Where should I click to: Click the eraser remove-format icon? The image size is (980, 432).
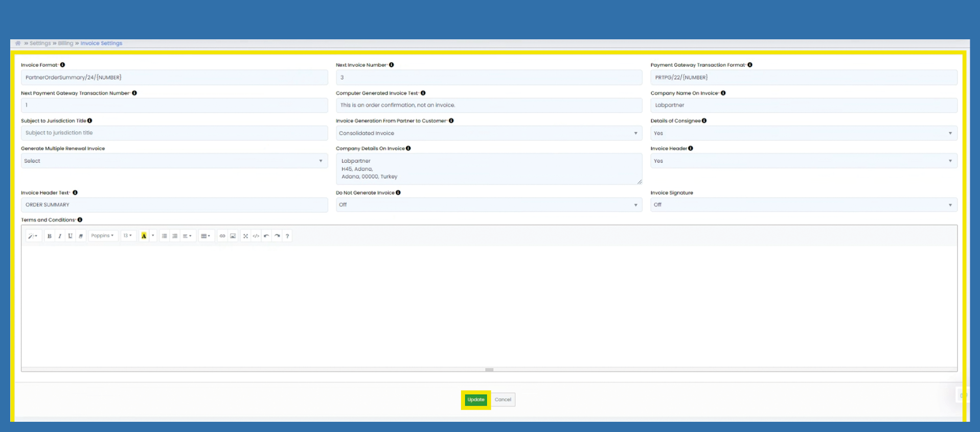point(81,236)
